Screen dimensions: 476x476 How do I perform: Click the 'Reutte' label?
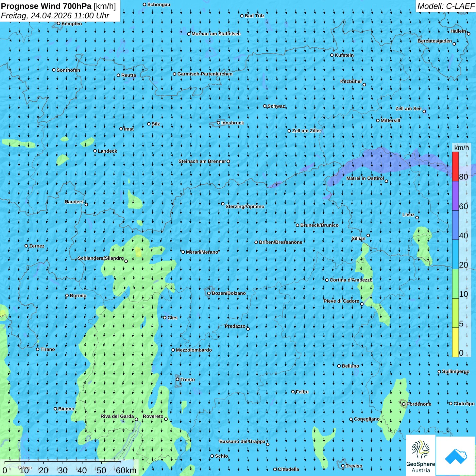click(x=129, y=75)
